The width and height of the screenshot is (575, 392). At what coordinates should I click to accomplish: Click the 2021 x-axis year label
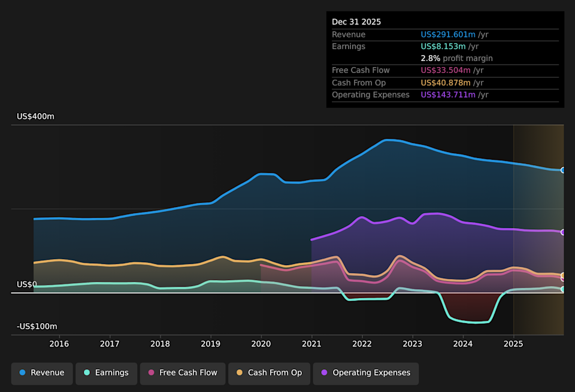[311, 344]
